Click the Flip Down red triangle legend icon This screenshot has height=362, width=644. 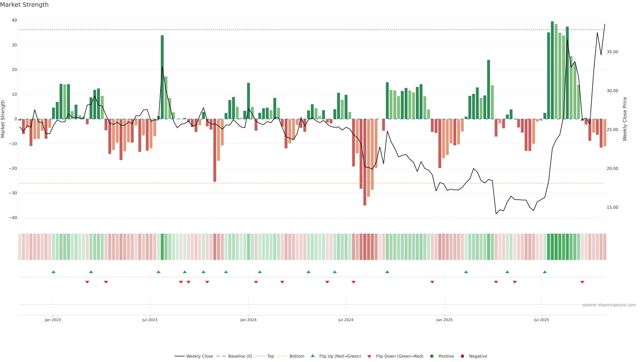[x=369, y=356]
